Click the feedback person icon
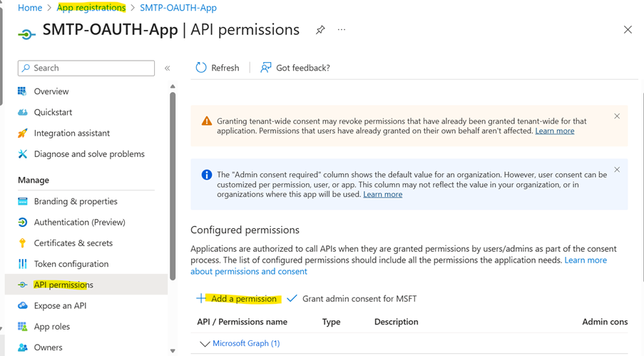The height and width of the screenshot is (356, 644). [x=266, y=67]
